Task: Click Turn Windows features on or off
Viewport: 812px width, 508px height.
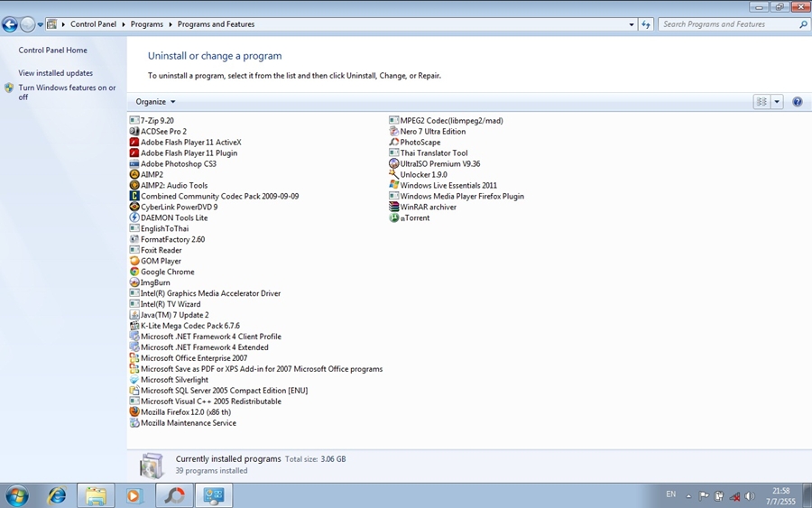Action: (x=67, y=92)
